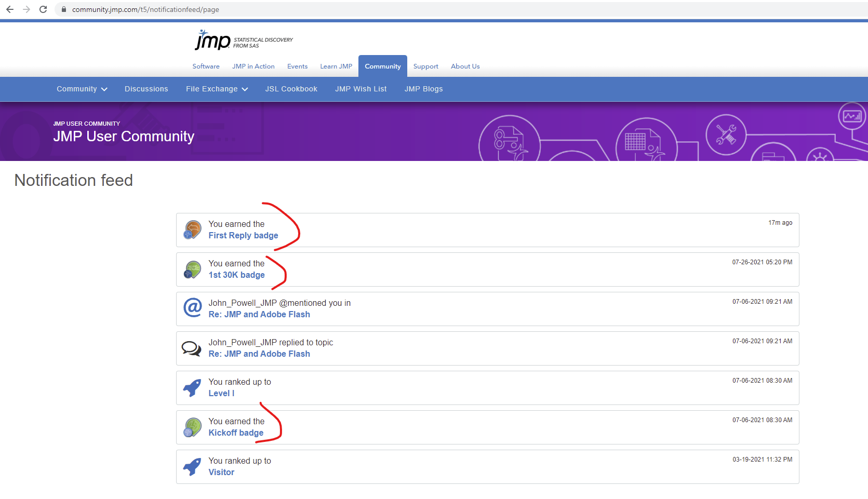Image resolution: width=868 pixels, height=499 pixels.
Task: Click the Kickoff badge icon
Action: click(x=192, y=427)
